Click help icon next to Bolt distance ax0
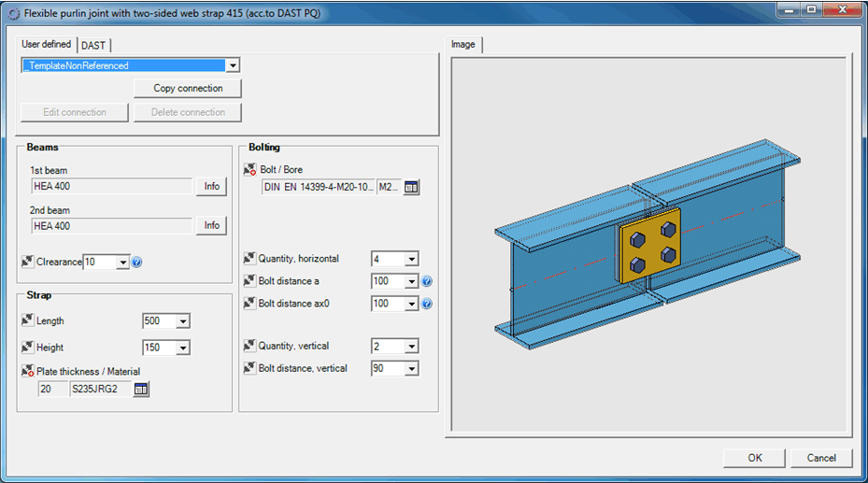Image resolution: width=868 pixels, height=483 pixels. 426,304
